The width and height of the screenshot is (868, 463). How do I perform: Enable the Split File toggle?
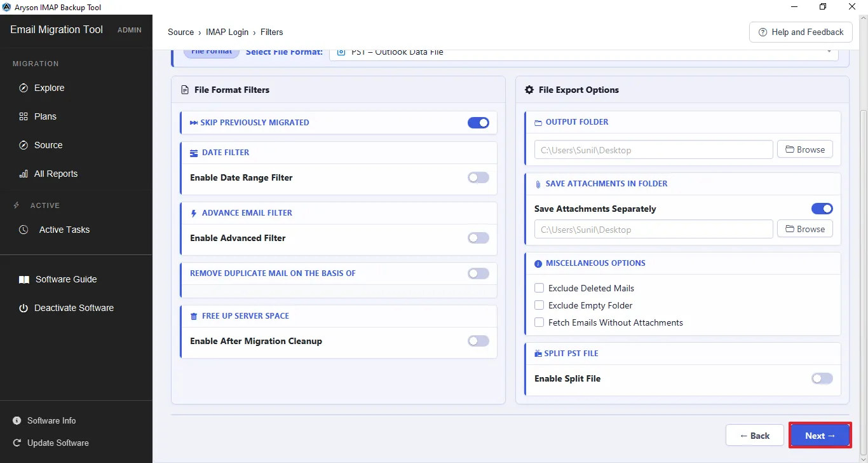pyautogui.click(x=822, y=378)
